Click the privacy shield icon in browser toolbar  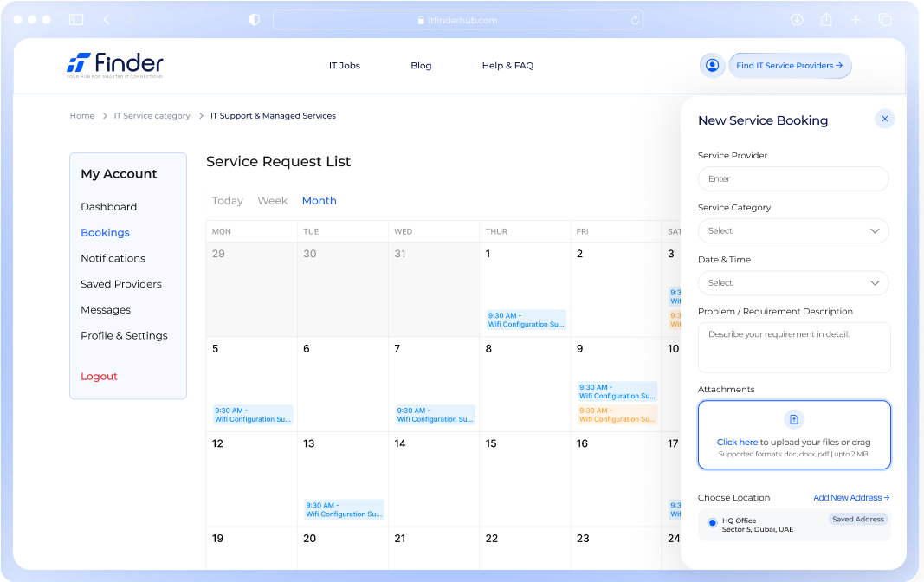click(254, 19)
